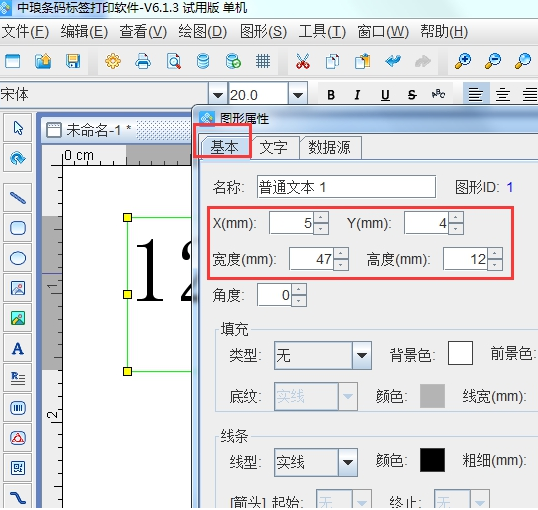Select the rotate tool in sidebar
Viewport: 538px width, 510px height.
[x=18, y=158]
